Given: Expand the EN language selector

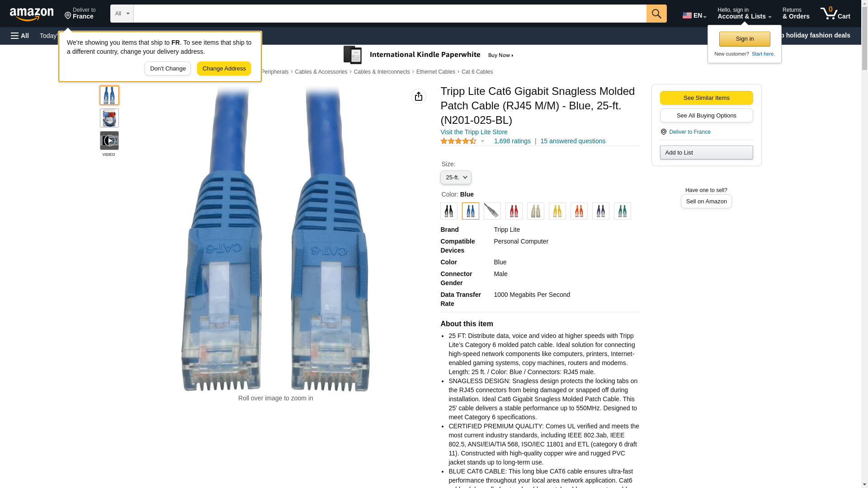Looking at the screenshot, I should click(694, 15).
